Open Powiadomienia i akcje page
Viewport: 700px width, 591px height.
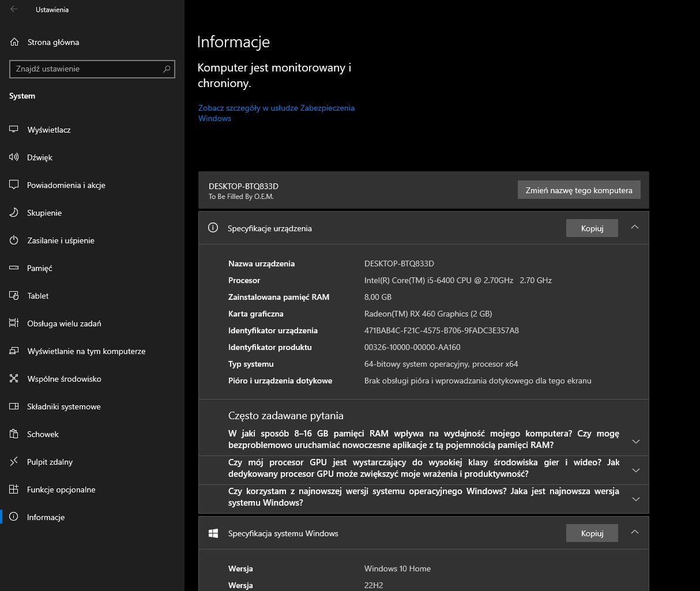click(92, 185)
